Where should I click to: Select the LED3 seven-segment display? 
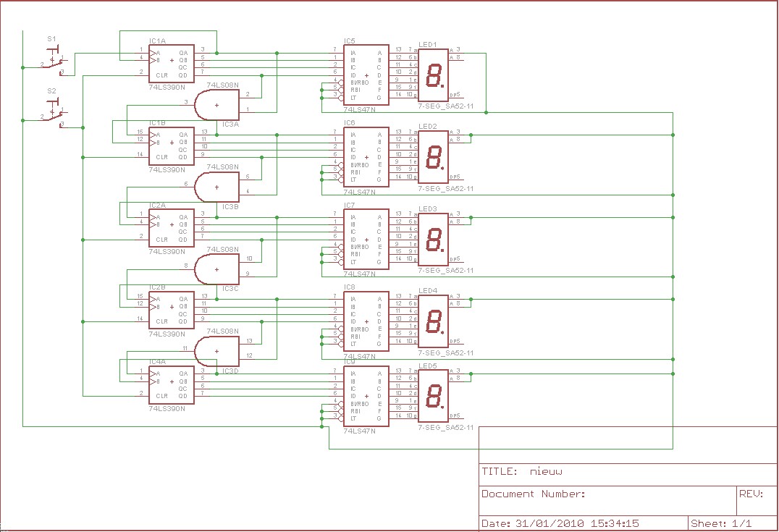point(433,239)
